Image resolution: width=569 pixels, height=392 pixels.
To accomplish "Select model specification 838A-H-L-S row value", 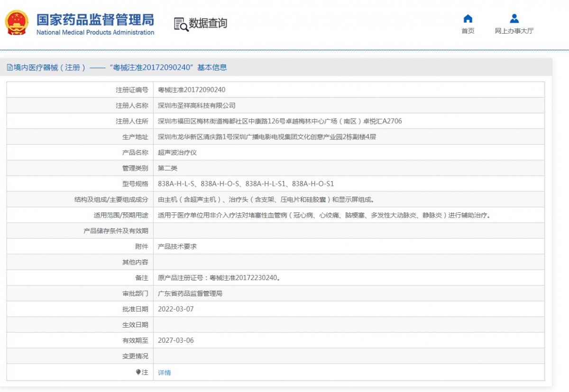I will click(246, 183).
